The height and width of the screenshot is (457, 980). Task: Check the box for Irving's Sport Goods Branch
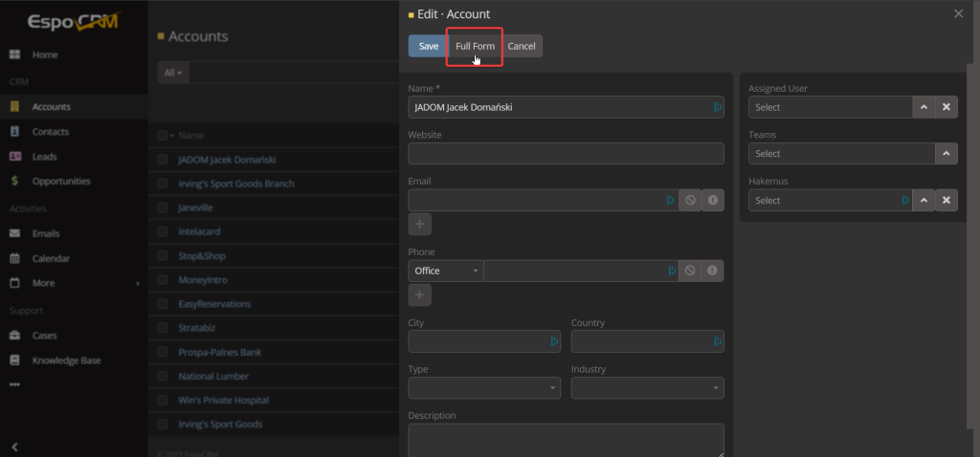(x=163, y=184)
